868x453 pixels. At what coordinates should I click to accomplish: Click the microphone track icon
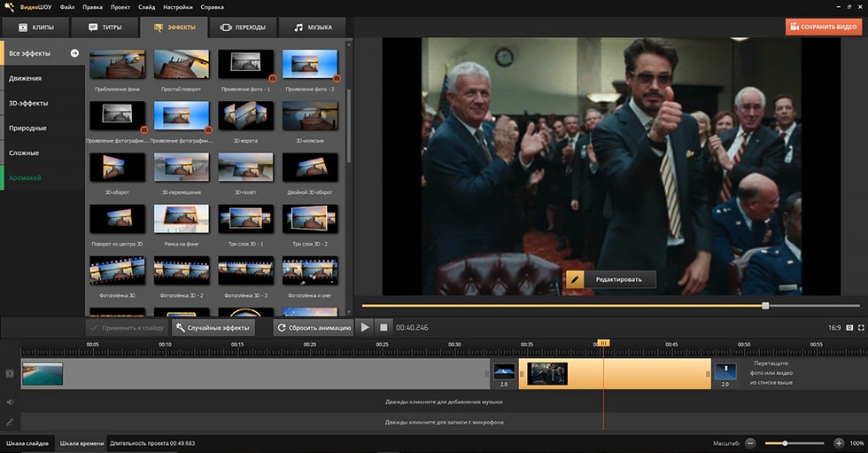point(10,423)
